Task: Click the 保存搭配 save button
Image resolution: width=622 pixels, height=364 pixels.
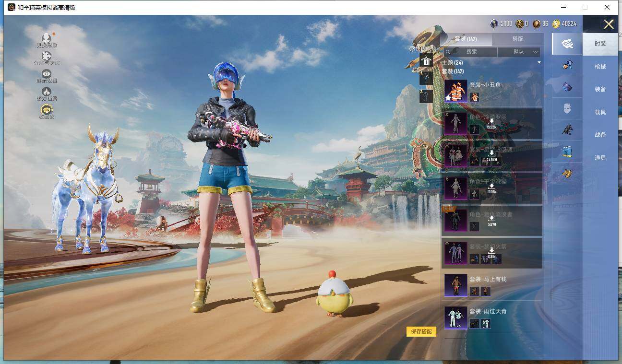Action: pyautogui.click(x=421, y=331)
